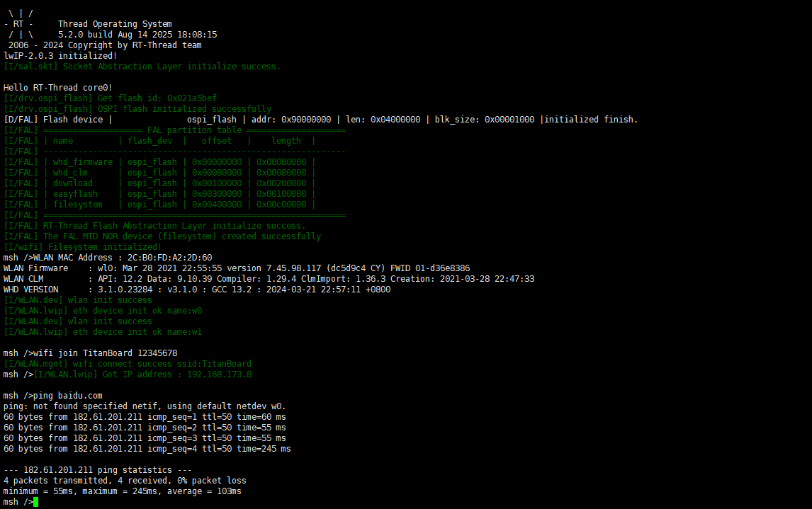This screenshot has width=812, height=509.
Task: Click the icmp_seq=4 ping reply with time=245 ms
Action: pyautogui.click(x=147, y=449)
